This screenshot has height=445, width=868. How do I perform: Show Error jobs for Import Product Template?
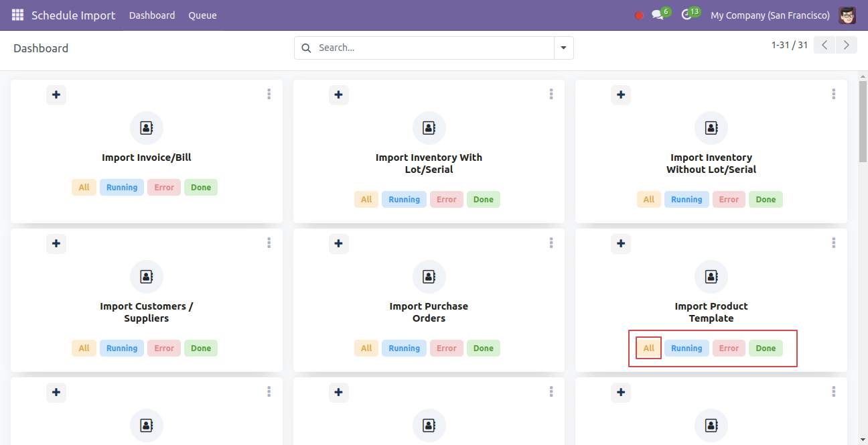coord(729,348)
